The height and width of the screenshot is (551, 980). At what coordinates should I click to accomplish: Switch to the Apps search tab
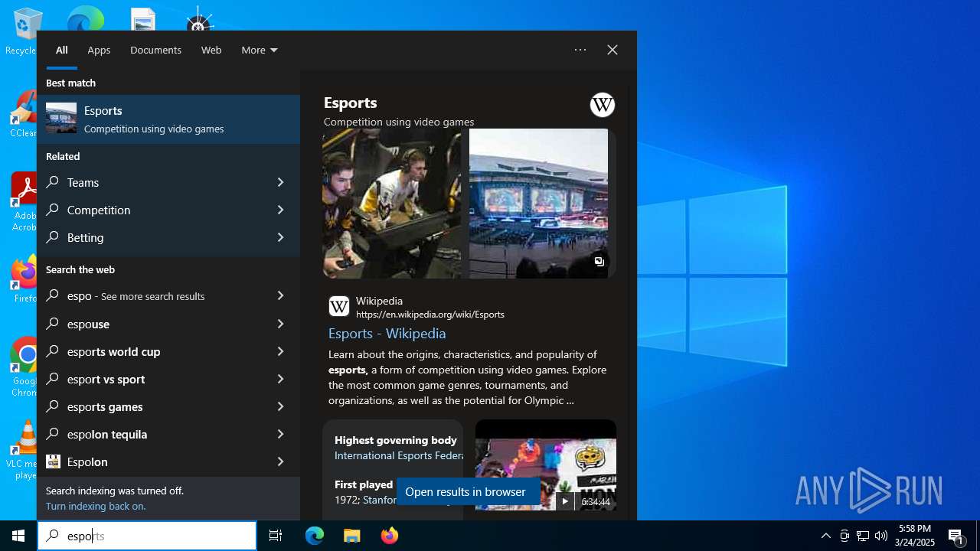pos(99,50)
